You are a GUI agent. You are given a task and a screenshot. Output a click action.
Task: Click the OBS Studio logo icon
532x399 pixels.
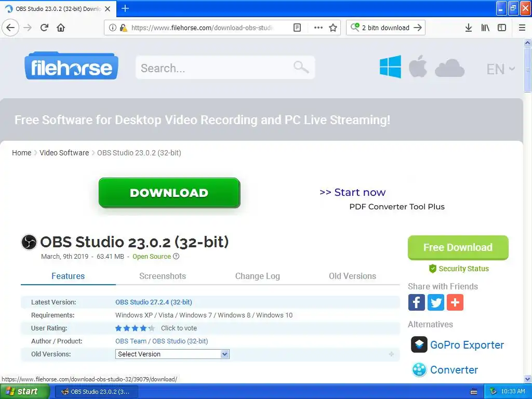point(29,242)
